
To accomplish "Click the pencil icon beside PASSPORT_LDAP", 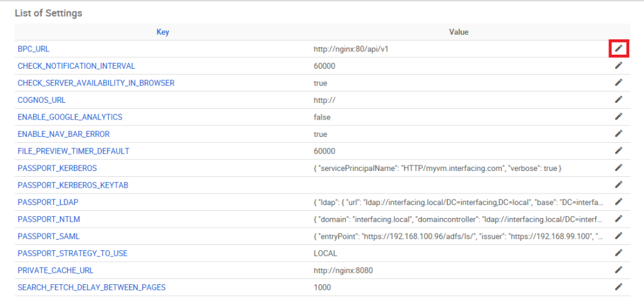I will click(x=618, y=202).
